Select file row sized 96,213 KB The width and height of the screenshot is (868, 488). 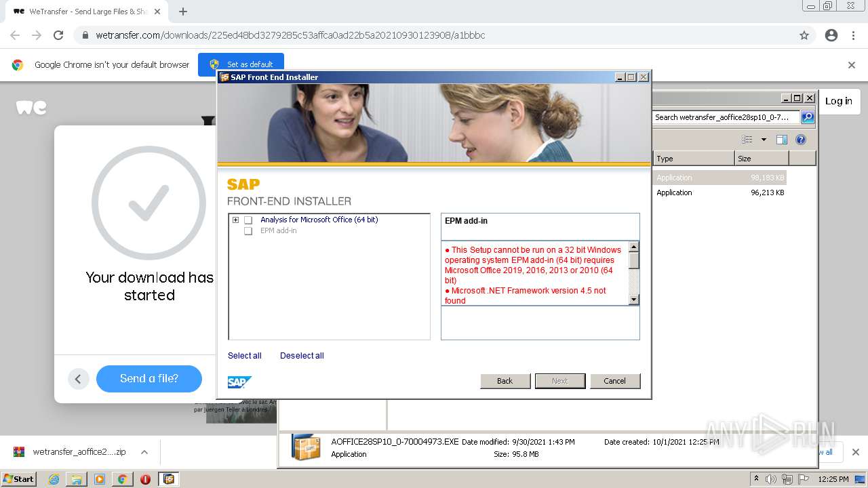(x=719, y=192)
